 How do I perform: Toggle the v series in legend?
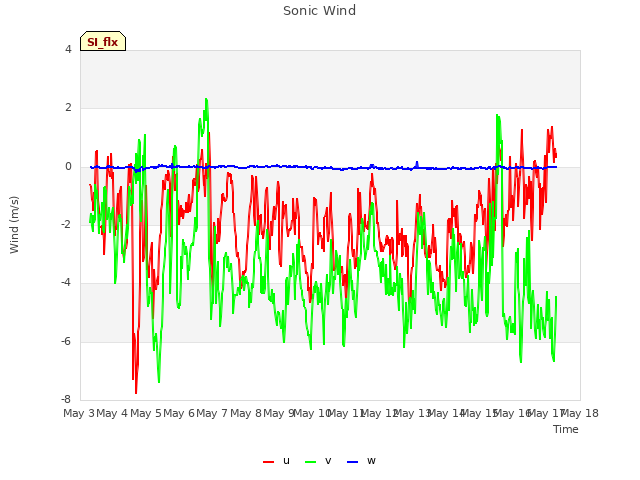(x=318, y=461)
